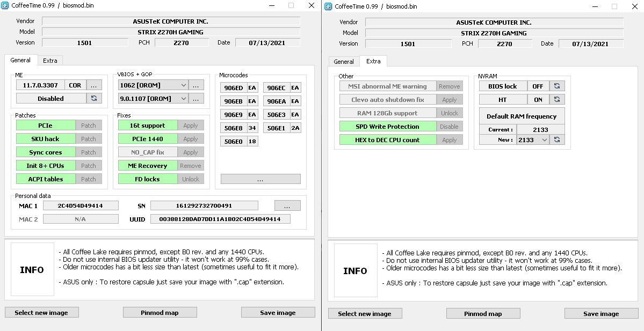
Task: Click the BIOS lock label button
Action: tap(503, 86)
